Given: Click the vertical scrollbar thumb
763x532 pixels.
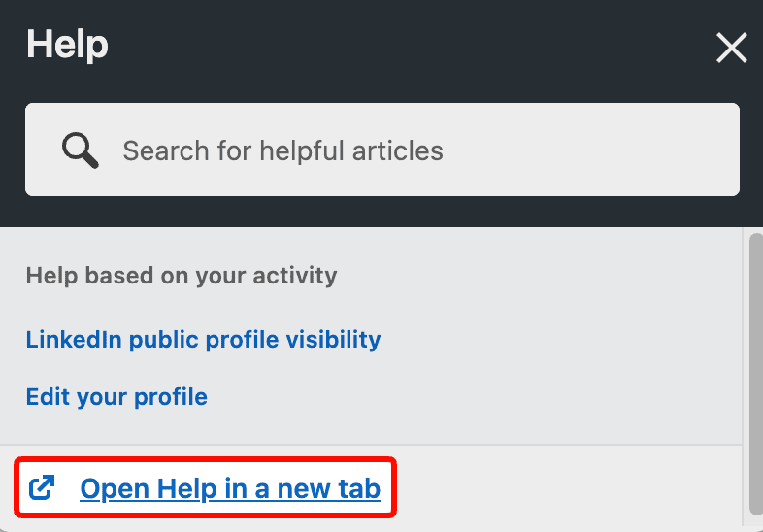Looking at the screenshot, I should tap(756, 369).
